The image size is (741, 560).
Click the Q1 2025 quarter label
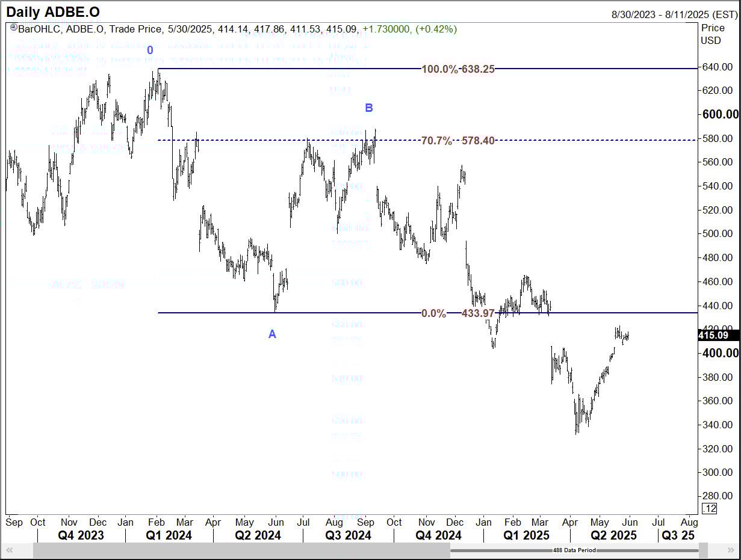coord(527,535)
